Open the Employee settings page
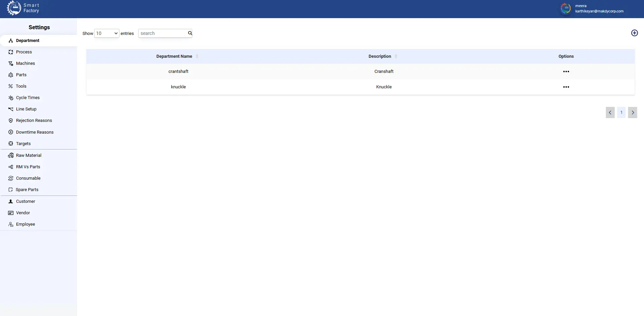Viewport: 644px width, 316px height. pyautogui.click(x=25, y=224)
